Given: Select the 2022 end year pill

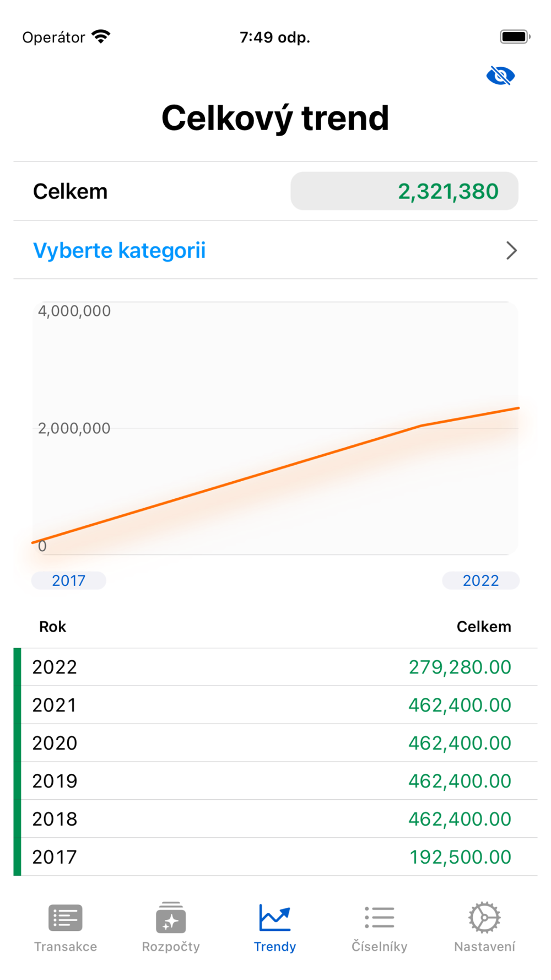Looking at the screenshot, I should 480,580.
